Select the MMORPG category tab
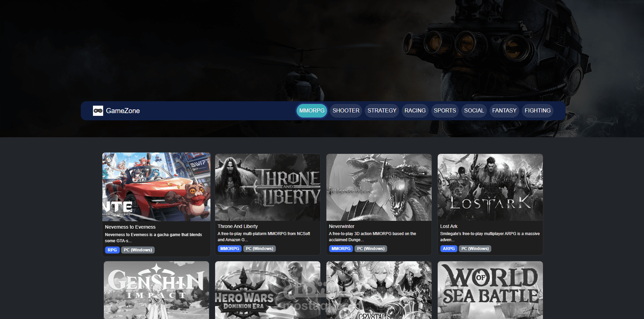Screen dimensions: 644x319 coord(312,111)
